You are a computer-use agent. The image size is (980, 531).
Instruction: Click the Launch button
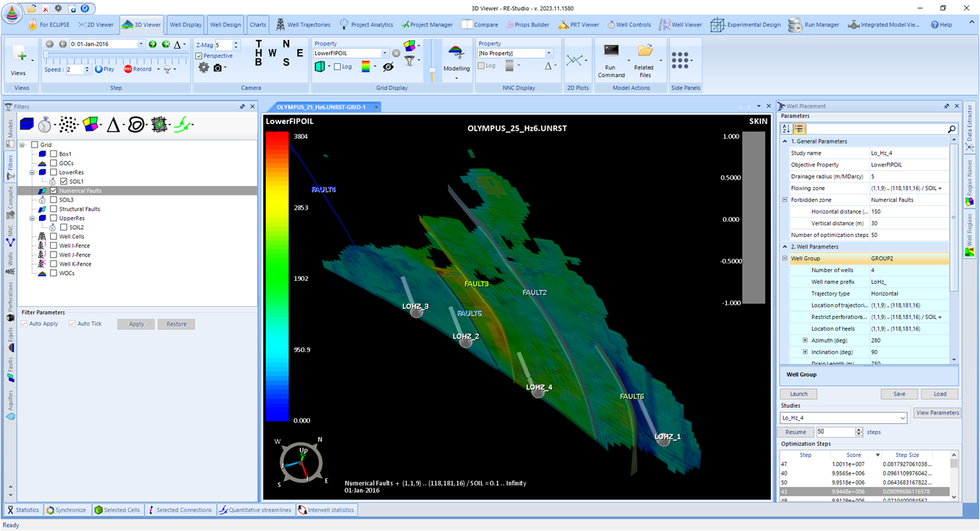[799, 394]
